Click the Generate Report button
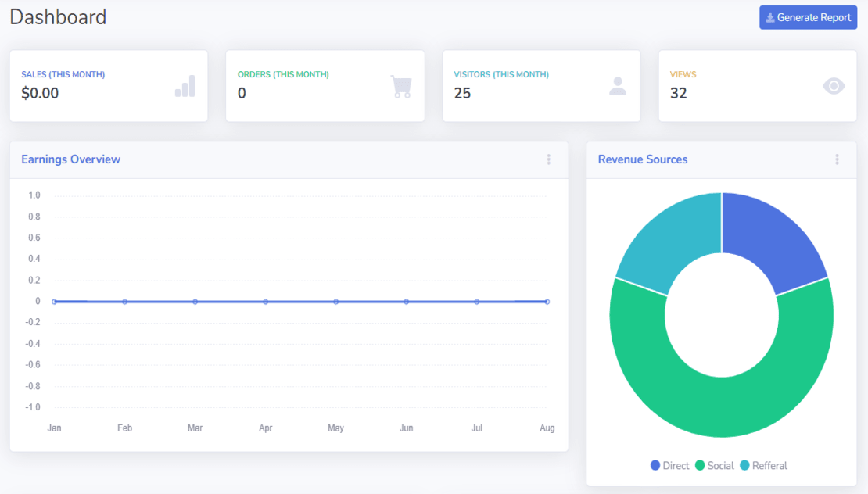Viewport: 868px width, 494px height. click(x=808, y=17)
